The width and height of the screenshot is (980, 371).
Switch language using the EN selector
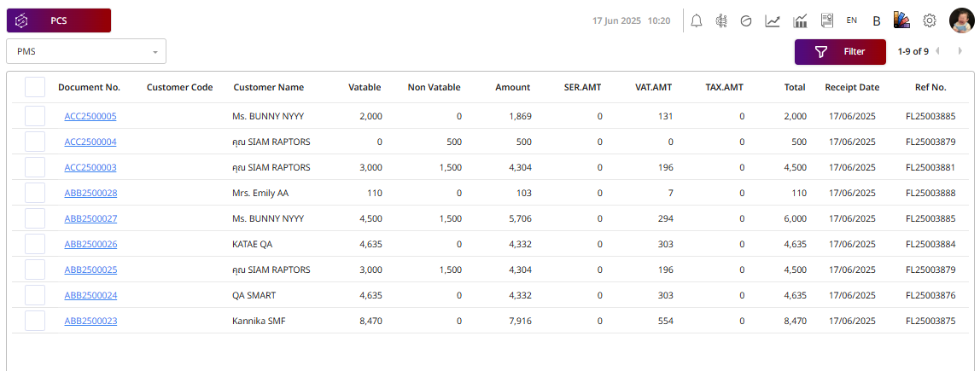(x=852, y=20)
